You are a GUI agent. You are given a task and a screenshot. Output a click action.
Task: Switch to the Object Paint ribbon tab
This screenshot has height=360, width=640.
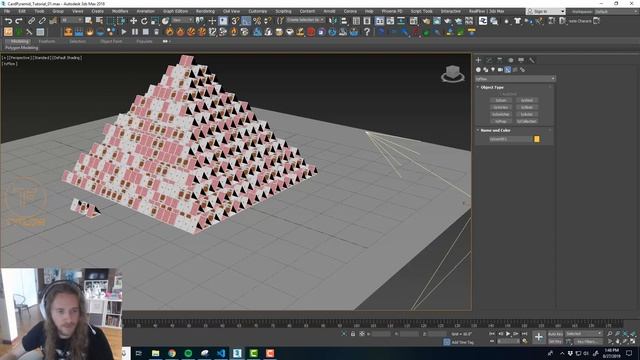(x=111, y=41)
